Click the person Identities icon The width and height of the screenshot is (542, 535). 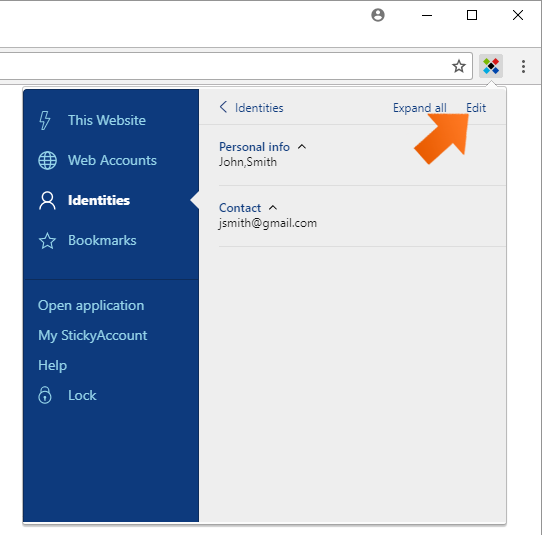pyautogui.click(x=47, y=200)
